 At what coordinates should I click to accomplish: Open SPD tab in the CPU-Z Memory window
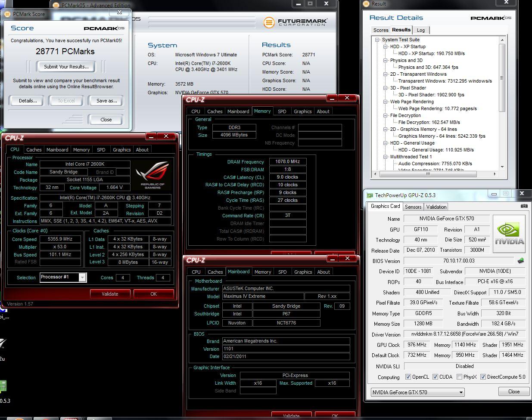(282, 111)
